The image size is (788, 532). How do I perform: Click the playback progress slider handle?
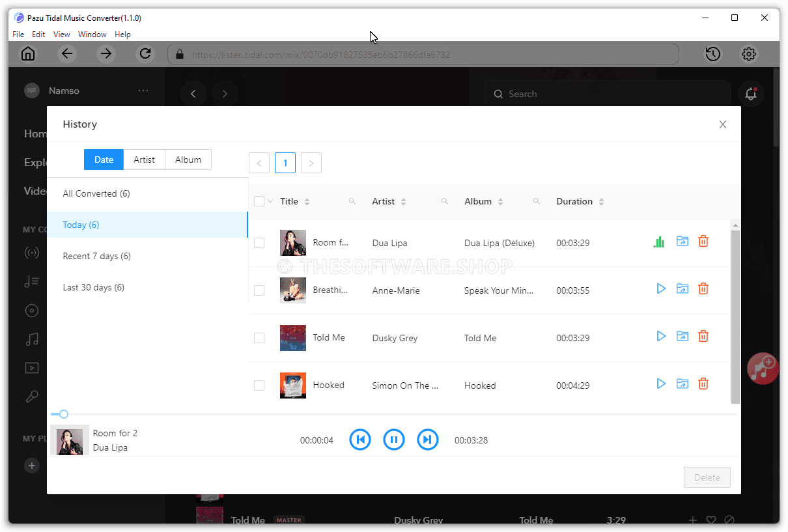(64, 414)
